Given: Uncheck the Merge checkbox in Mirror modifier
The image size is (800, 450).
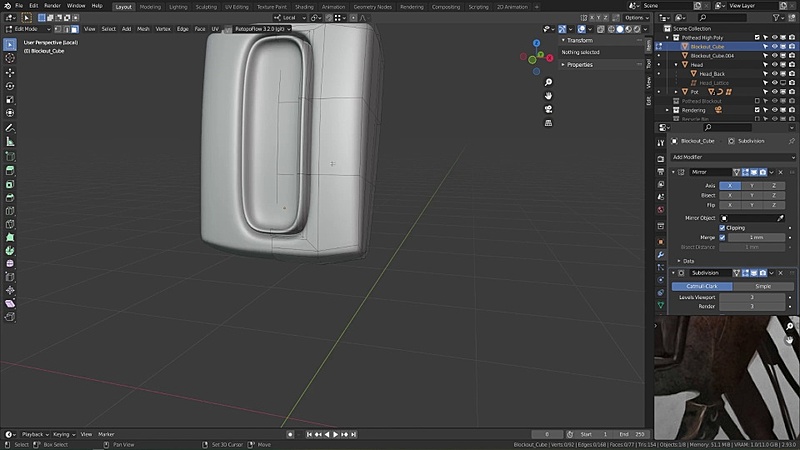Looking at the screenshot, I should pyautogui.click(x=722, y=237).
